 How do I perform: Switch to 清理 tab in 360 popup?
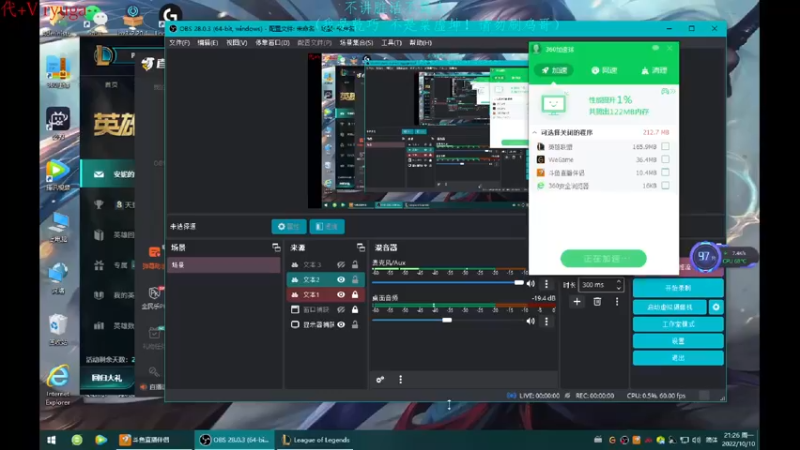654,70
